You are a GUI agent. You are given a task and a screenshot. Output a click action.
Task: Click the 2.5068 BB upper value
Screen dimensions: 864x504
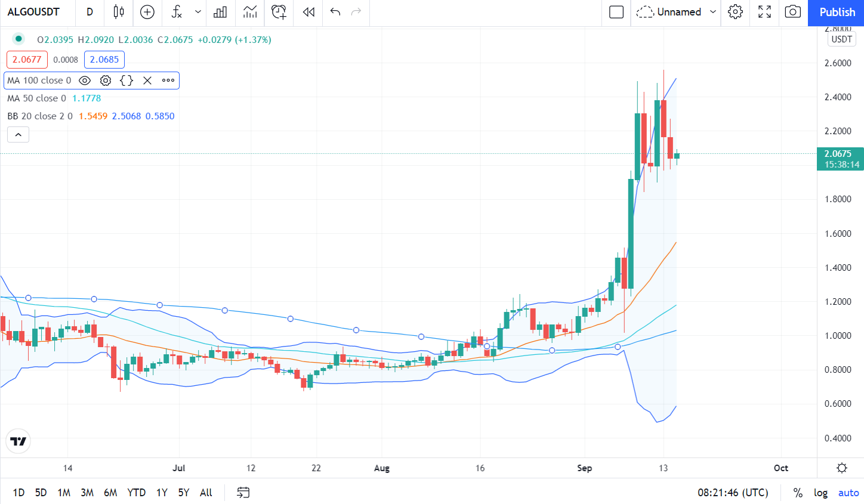click(x=126, y=116)
